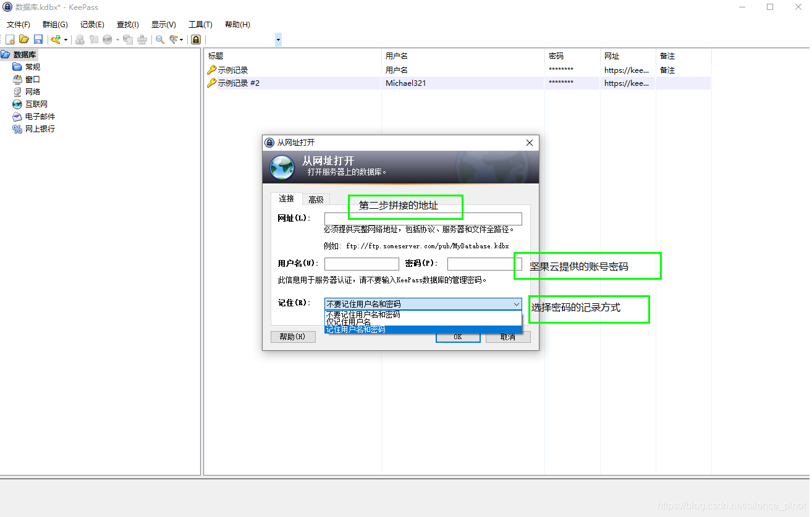The width and height of the screenshot is (812, 517).
Task: Select the entry titled 示例记录
Action: coord(233,70)
